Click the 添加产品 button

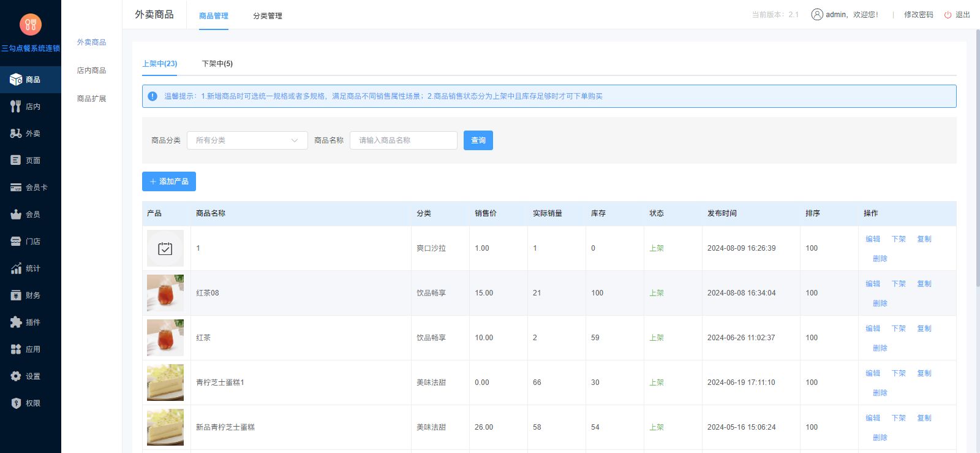169,181
